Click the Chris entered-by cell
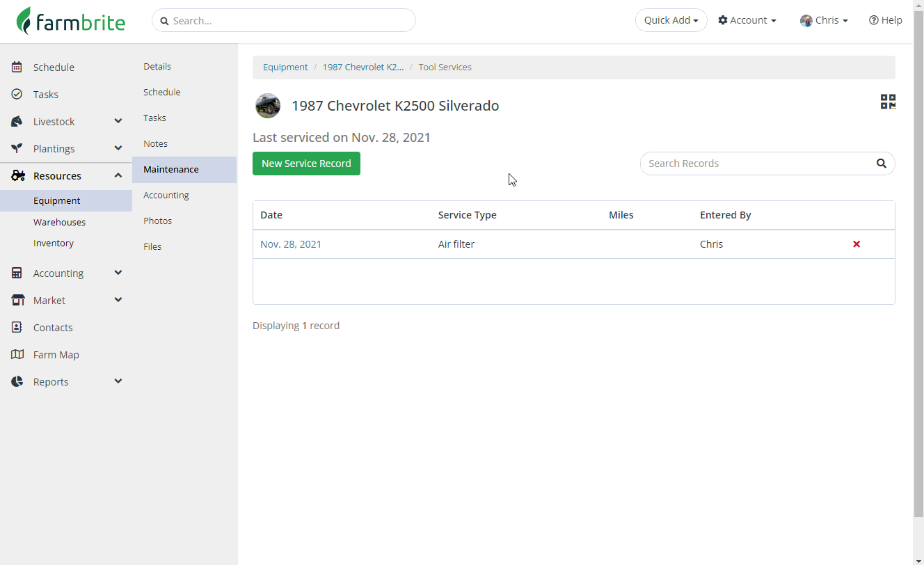Screen dimensions: 924x565 tap(712, 244)
